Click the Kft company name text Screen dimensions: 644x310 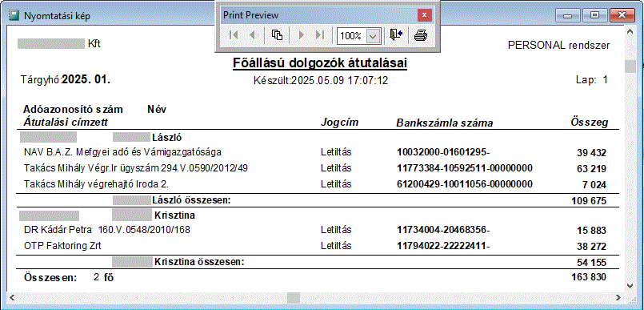(94, 44)
